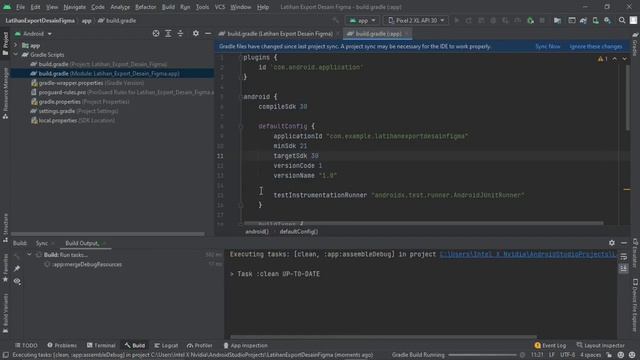Open the Layout Inspector
640x360 pixels.
tap(600, 345)
